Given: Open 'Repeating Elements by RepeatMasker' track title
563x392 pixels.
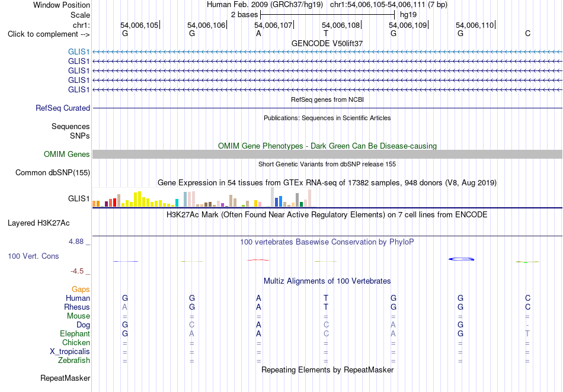Looking at the screenshot, I should (327, 369).
